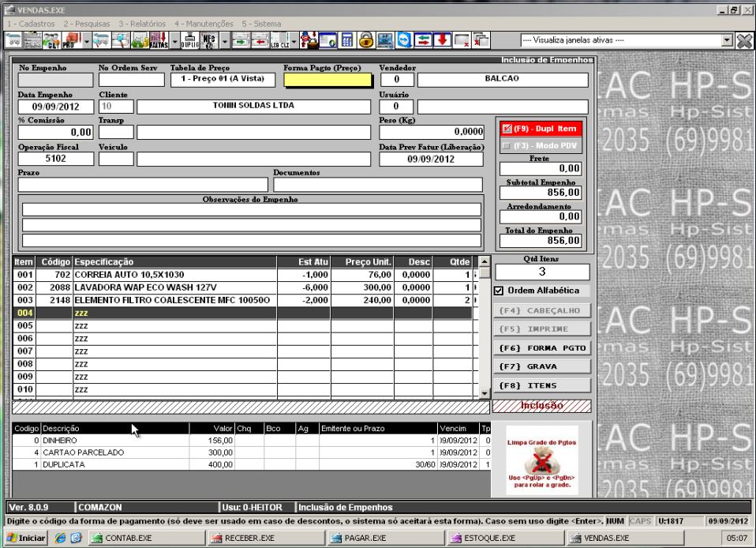Click the large X icon beside window list

pos(744,40)
